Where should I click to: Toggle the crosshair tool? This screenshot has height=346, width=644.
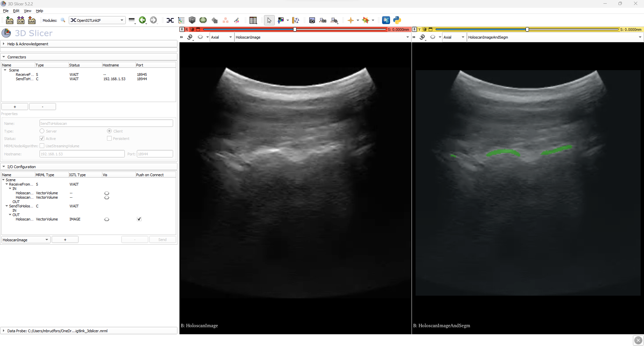pos(351,20)
